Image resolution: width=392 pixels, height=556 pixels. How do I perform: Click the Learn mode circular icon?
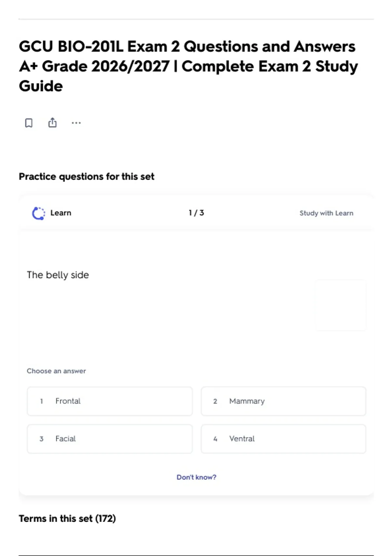click(39, 213)
